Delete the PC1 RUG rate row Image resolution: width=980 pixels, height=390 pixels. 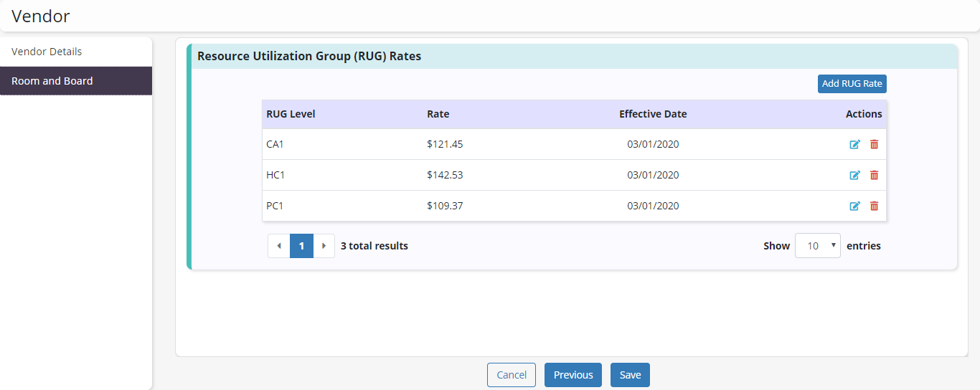pyautogui.click(x=874, y=206)
